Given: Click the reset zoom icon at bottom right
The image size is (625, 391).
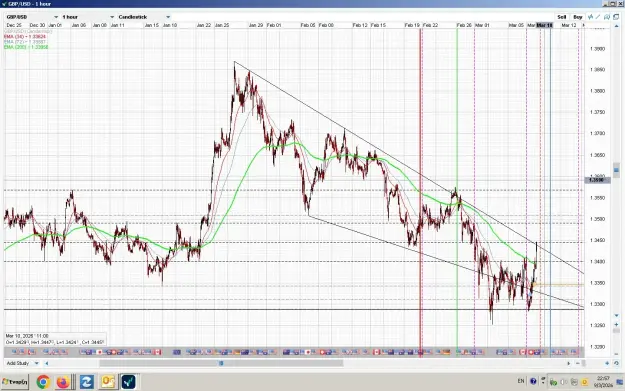Looking at the screenshot, I should pyautogui.click(x=616, y=363).
